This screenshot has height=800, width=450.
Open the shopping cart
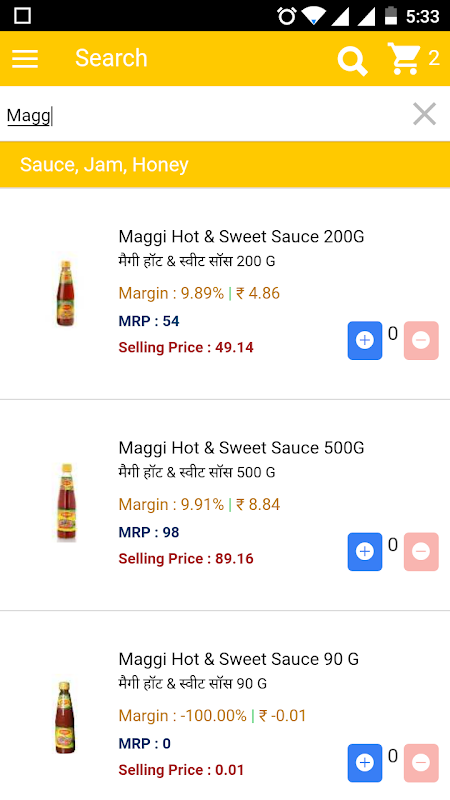(404, 58)
